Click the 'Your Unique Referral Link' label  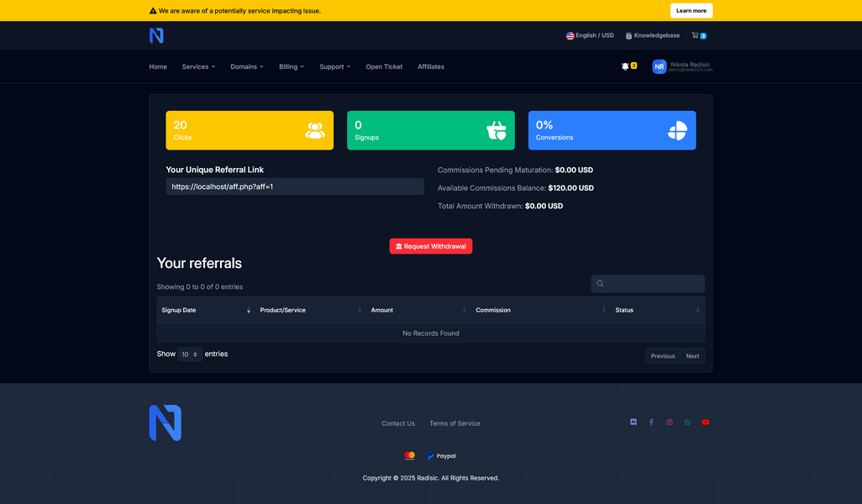[215, 170]
